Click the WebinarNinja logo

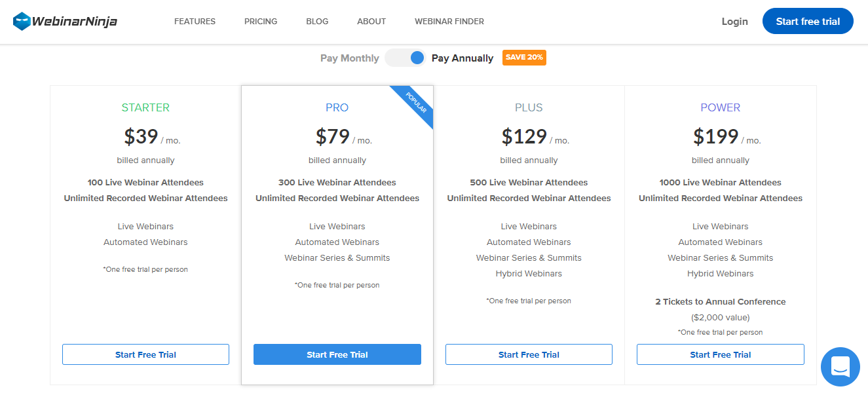tap(65, 21)
